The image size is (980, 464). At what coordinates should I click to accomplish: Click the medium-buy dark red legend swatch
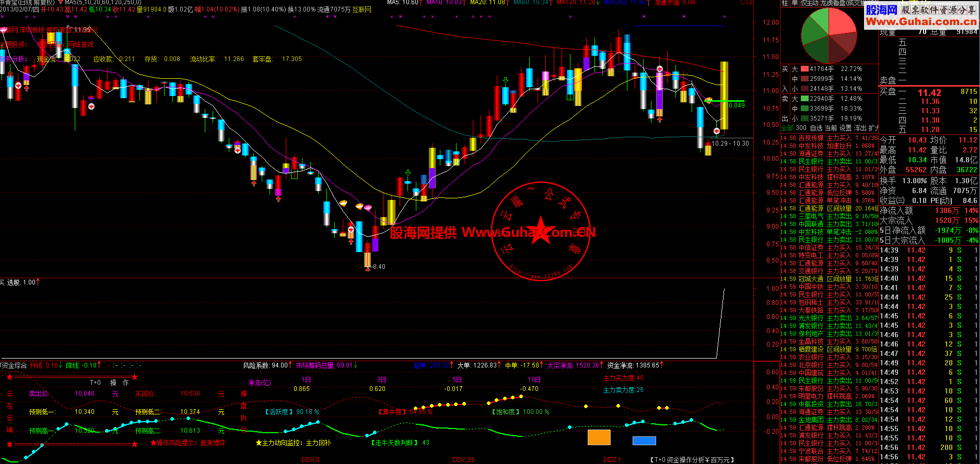[804, 79]
